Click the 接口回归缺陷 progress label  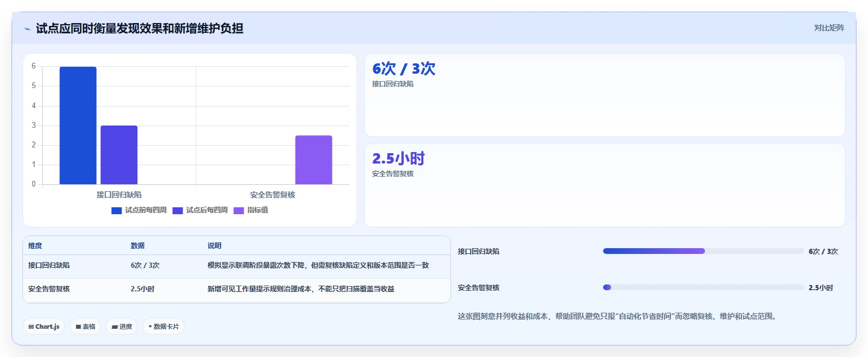(x=479, y=252)
